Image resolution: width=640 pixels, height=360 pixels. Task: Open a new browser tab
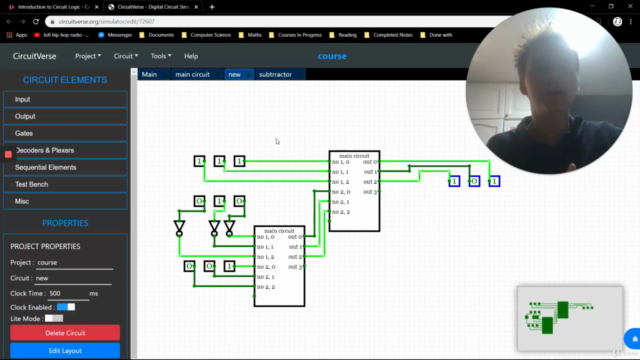pos(212,7)
